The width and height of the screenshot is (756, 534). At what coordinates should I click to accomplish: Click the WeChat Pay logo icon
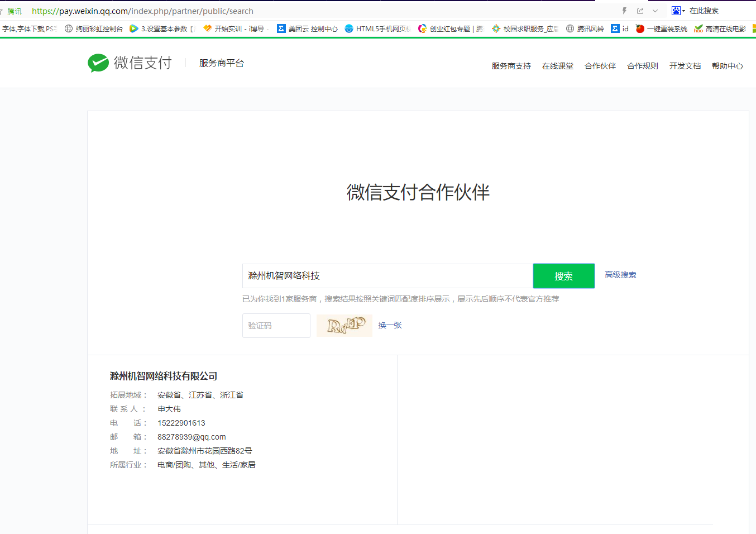(98, 63)
